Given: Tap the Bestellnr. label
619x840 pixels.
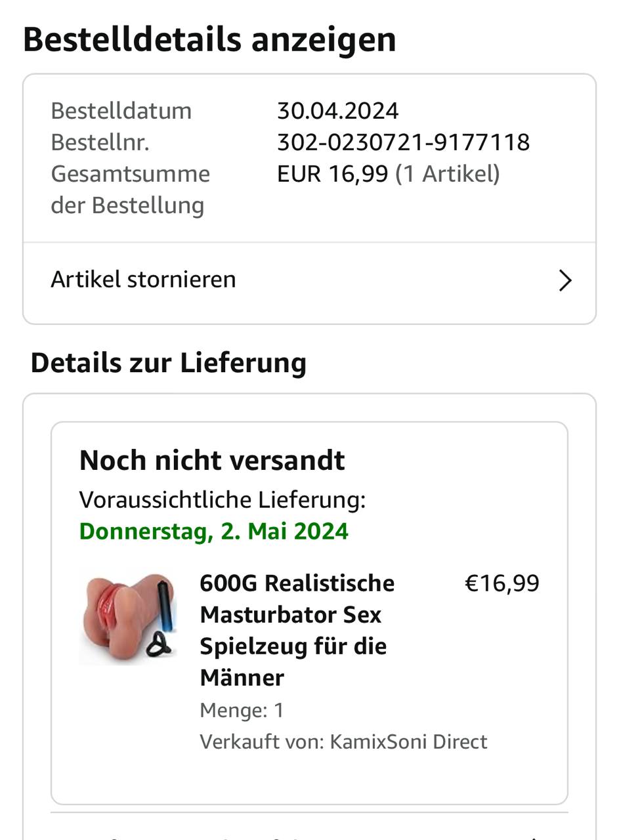Looking at the screenshot, I should 100,142.
